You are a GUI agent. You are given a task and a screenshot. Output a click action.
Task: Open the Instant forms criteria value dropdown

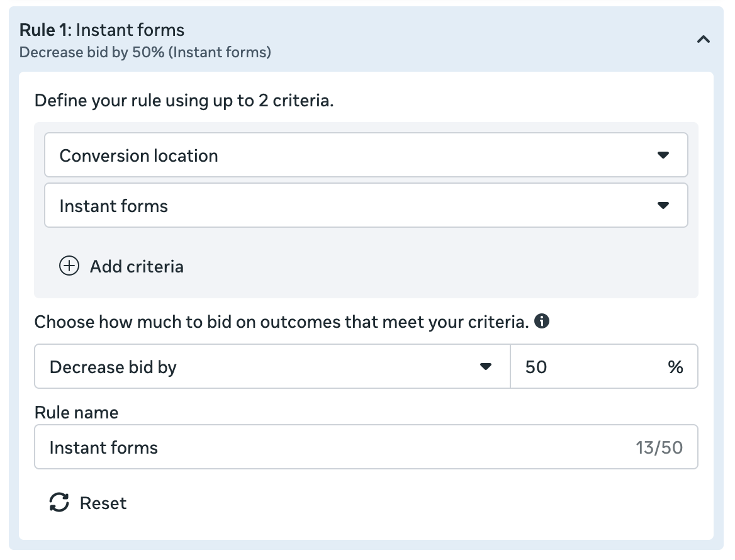(x=352, y=206)
